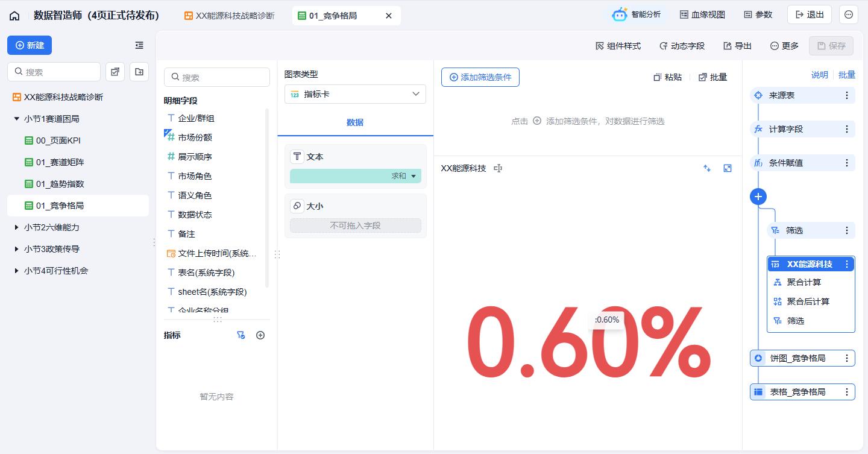Expand the 小节2六维能力 section
This screenshot has width=868, height=454.
point(17,227)
